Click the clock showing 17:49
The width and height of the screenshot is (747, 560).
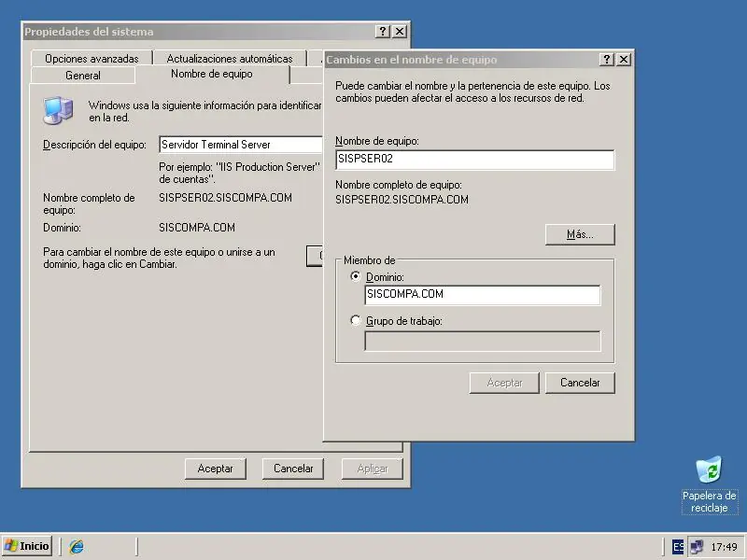725,547
